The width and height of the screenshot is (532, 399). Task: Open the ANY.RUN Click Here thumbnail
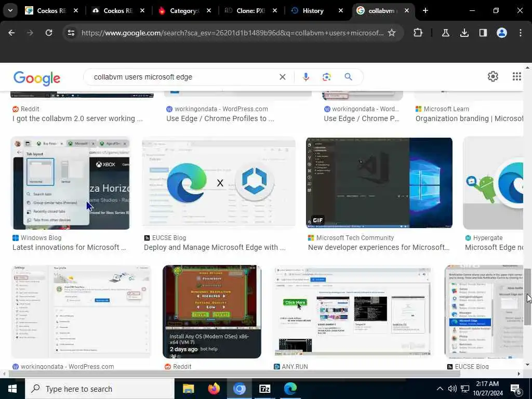click(353, 312)
